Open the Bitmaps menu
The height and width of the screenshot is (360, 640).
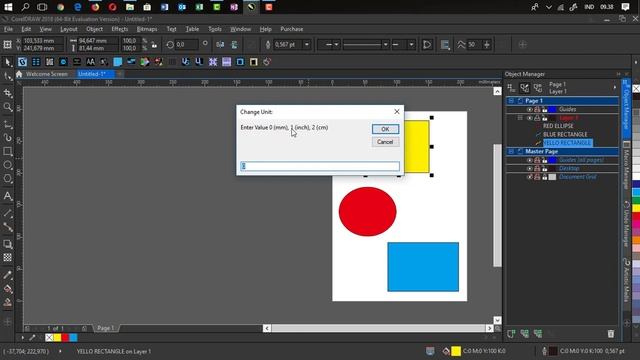coord(147,29)
